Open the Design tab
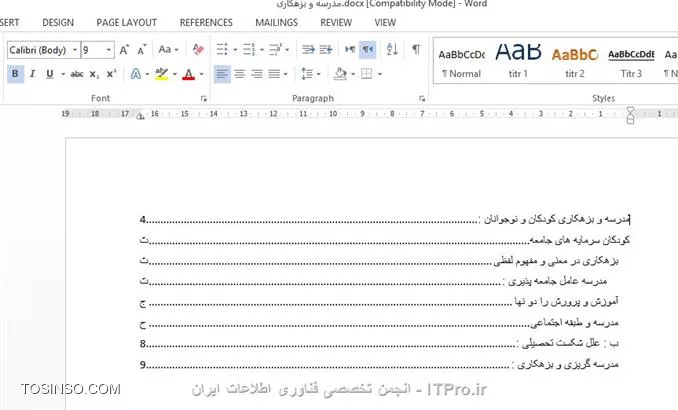 (58, 22)
